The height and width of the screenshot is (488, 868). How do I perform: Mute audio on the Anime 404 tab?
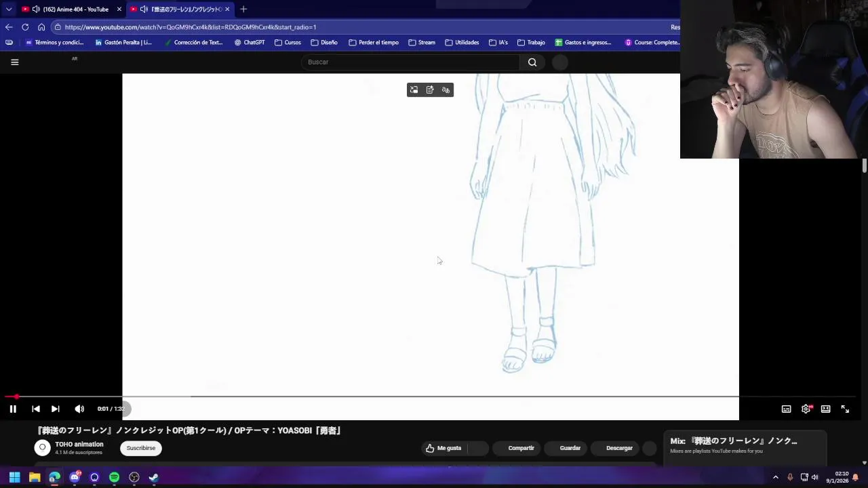35,9
